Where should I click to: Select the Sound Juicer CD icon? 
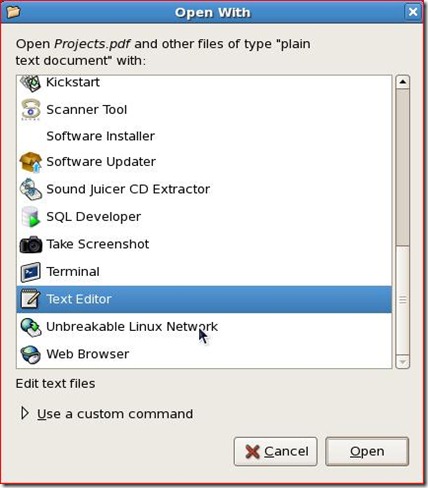[30, 189]
